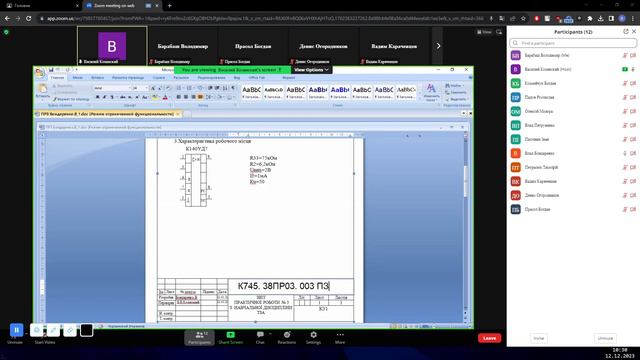This screenshot has width=640, height=360.
Task: Click the Bold icon in Word ribbon
Action: pos(98,97)
